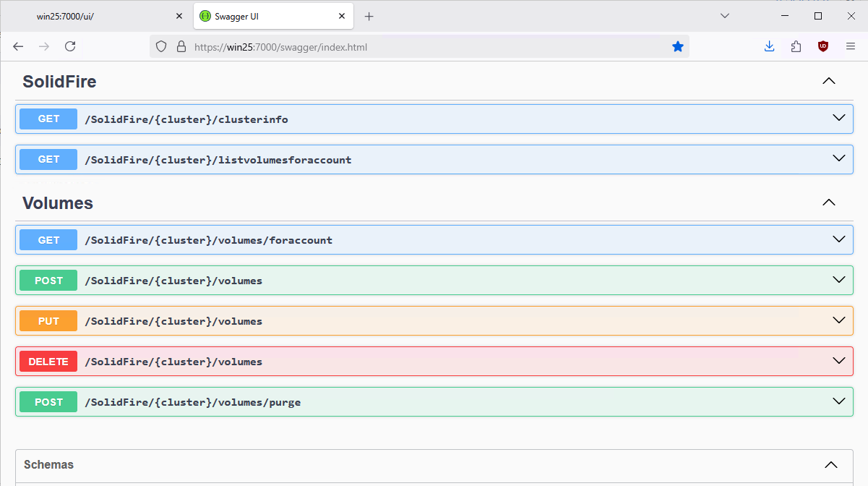This screenshot has width=868, height=486.
Task: Open the /SolidFire/{cluster}/listvolumesforaccount path
Action: 218,160
